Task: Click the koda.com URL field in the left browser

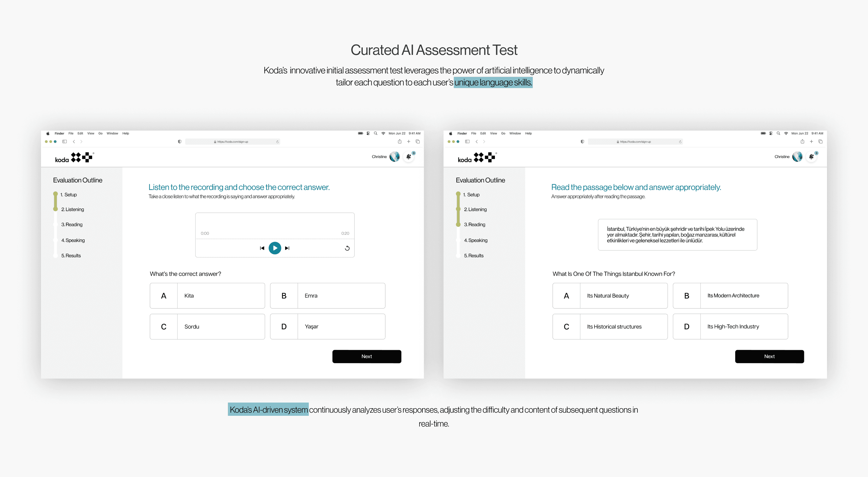Action: (x=232, y=142)
